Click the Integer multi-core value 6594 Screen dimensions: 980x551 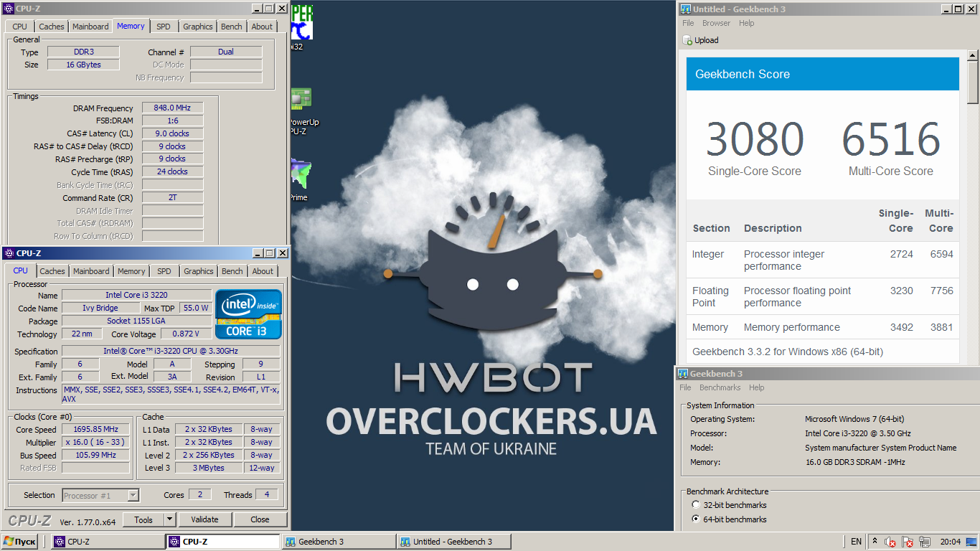(941, 254)
